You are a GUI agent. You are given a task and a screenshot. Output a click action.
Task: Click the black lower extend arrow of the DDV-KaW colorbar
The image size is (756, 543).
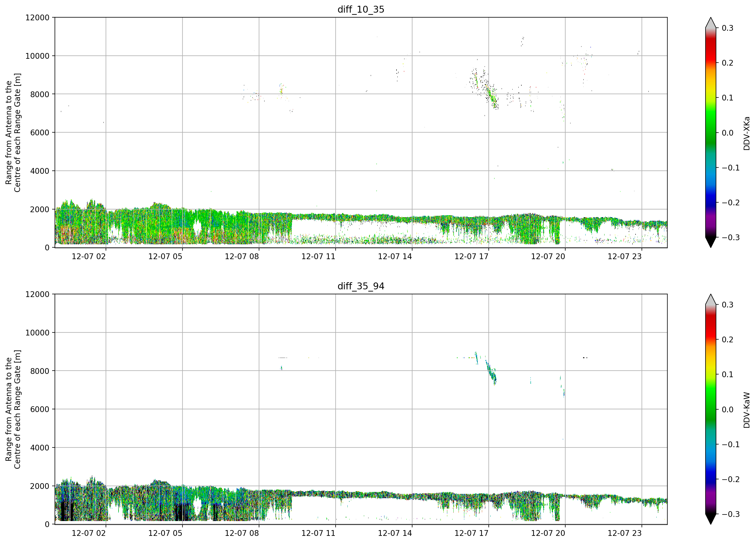(711, 519)
